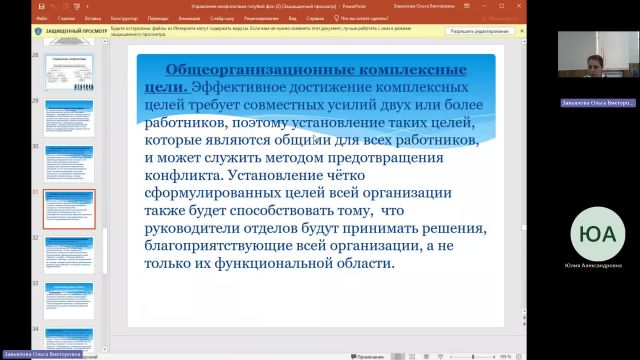This screenshot has width=640, height=360.
Task: Click the Undo arrow in quick access toolbar
Action: coord(53,6)
